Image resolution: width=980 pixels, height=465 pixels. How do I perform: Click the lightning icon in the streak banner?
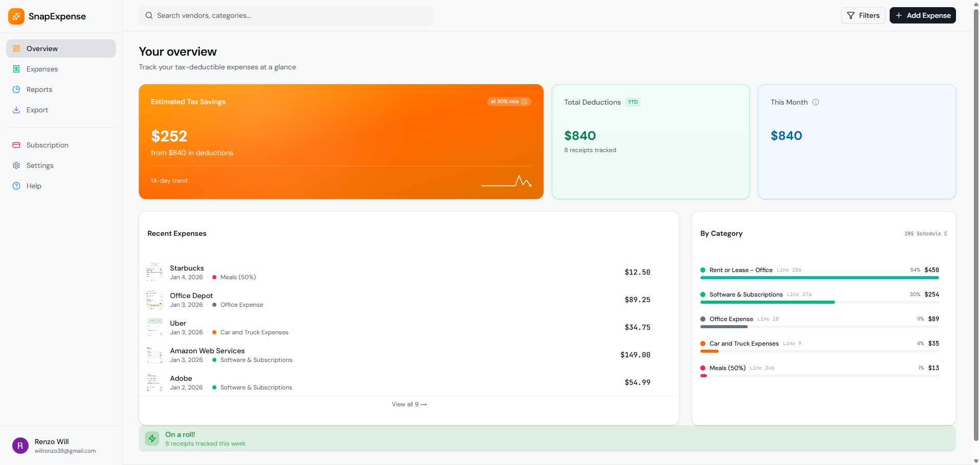click(x=152, y=438)
